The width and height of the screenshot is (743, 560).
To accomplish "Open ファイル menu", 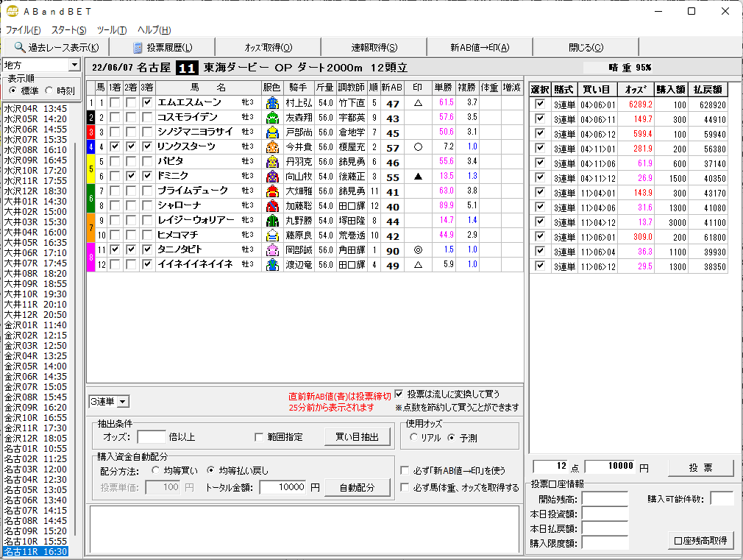I will [x=23, y=30].
